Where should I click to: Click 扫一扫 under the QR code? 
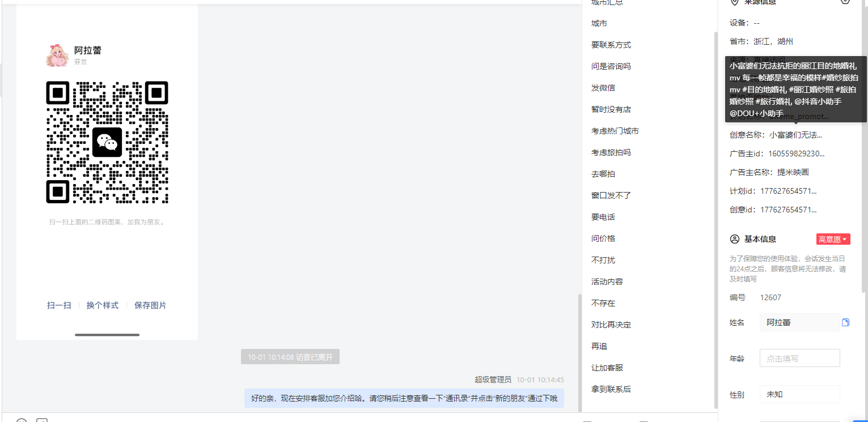(x=59, y=305)
